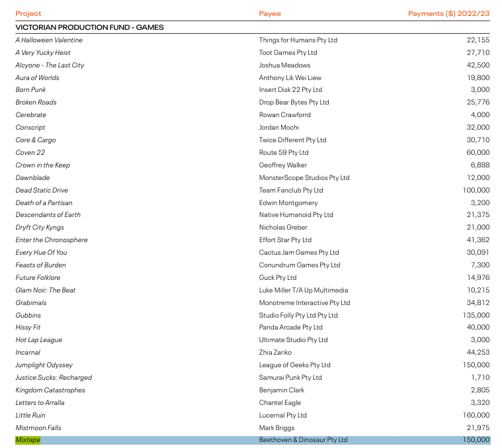
Task: Click the Samurai Punk Pty Ltd payee
Action: coord(290,378)
